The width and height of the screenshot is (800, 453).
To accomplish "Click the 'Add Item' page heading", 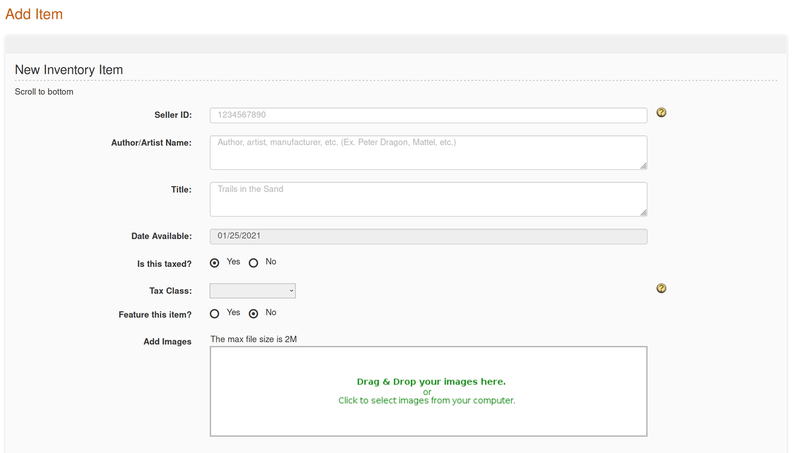I will click(x=34, y=14).
